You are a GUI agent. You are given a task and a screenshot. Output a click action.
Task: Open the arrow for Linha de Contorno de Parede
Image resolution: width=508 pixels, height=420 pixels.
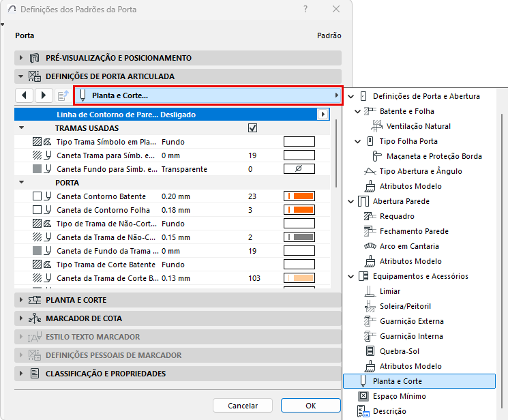(x=323, y=114)
